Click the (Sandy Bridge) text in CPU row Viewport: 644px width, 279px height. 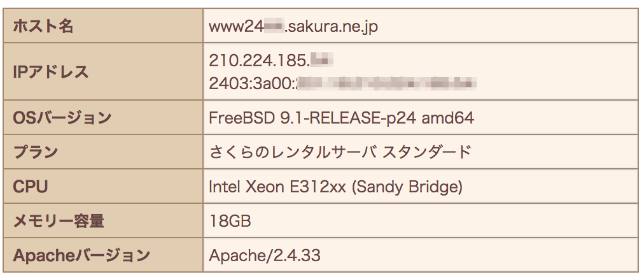pyautogui.click(x=407, y=187)
